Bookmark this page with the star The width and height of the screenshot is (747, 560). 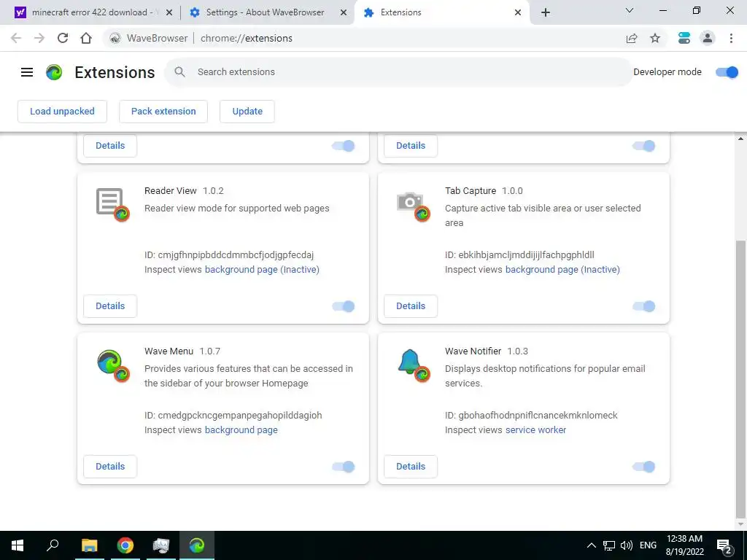click(x=655, y=38)
